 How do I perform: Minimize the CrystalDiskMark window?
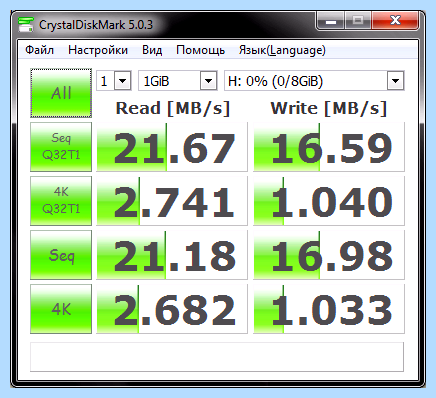tap(331, 21)
